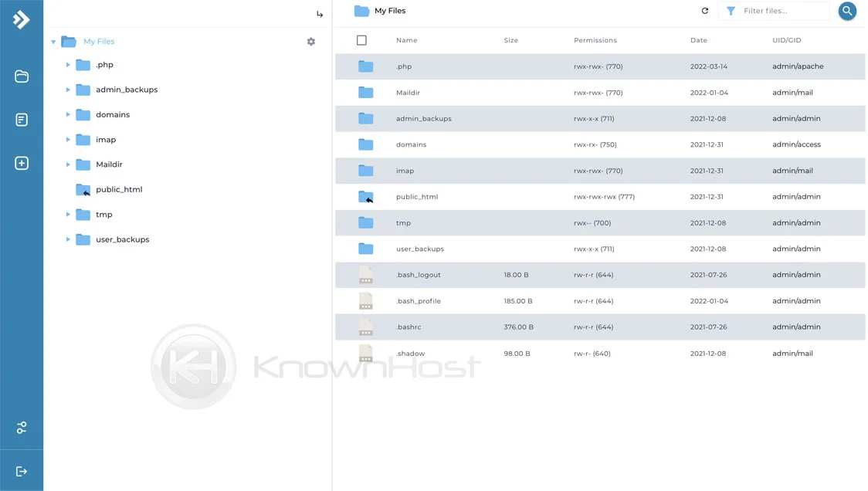This screenshot has height=491, width=868.
Task: Refresh the file listing
Action: click(704, 11)
